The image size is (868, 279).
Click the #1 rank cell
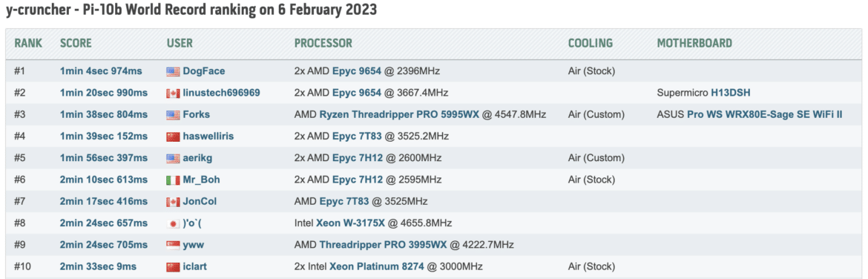(x=20, y=71)
